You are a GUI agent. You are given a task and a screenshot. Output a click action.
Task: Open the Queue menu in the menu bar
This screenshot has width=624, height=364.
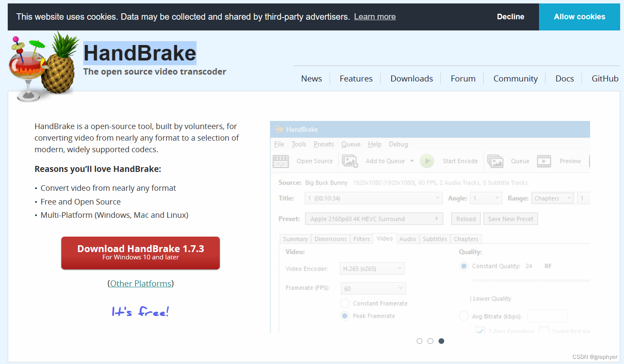point(351,144)
